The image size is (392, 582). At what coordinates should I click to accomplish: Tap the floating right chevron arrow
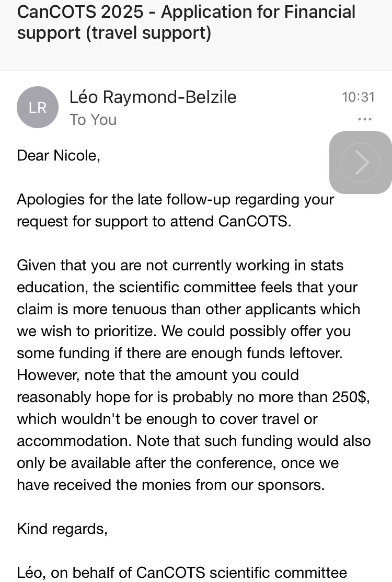(x=361, y=163)
